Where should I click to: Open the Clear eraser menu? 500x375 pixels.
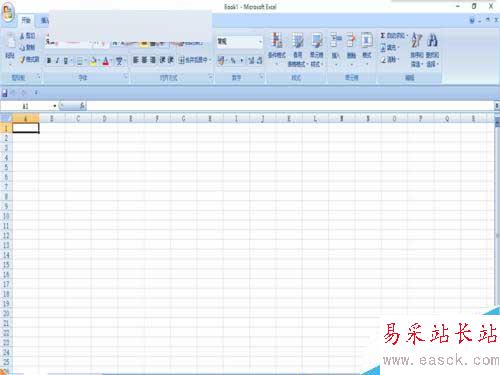(x=389, y=60)
